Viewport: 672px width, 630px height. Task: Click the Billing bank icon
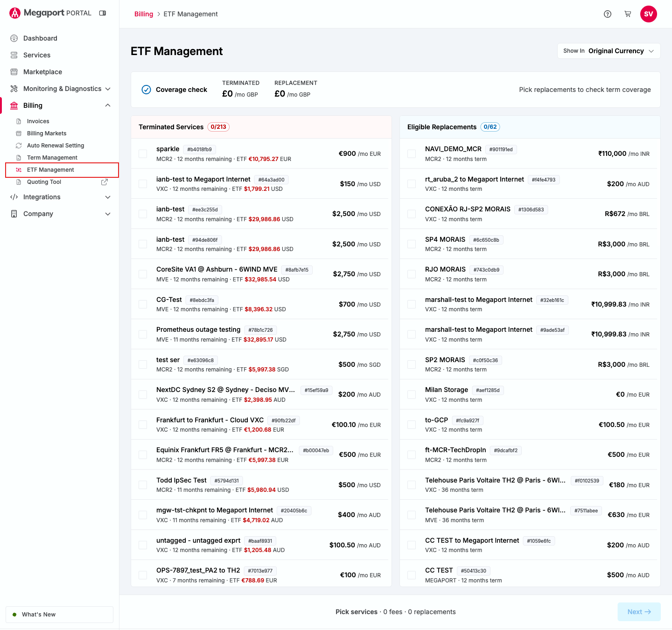pos(14,105)
